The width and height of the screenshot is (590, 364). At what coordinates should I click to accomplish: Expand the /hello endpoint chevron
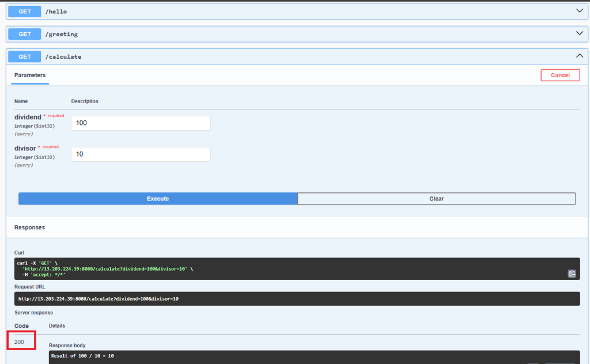[580, 10]
